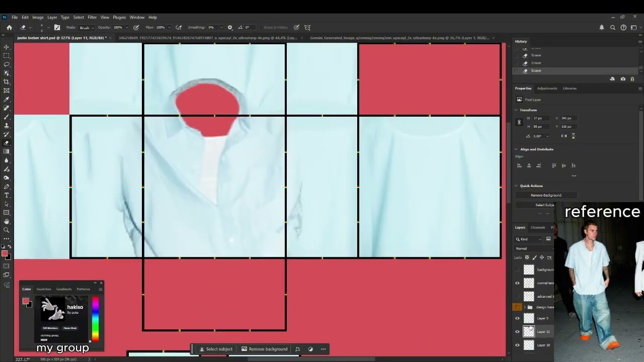Open the brush settings panel icon

coord(57,27)
